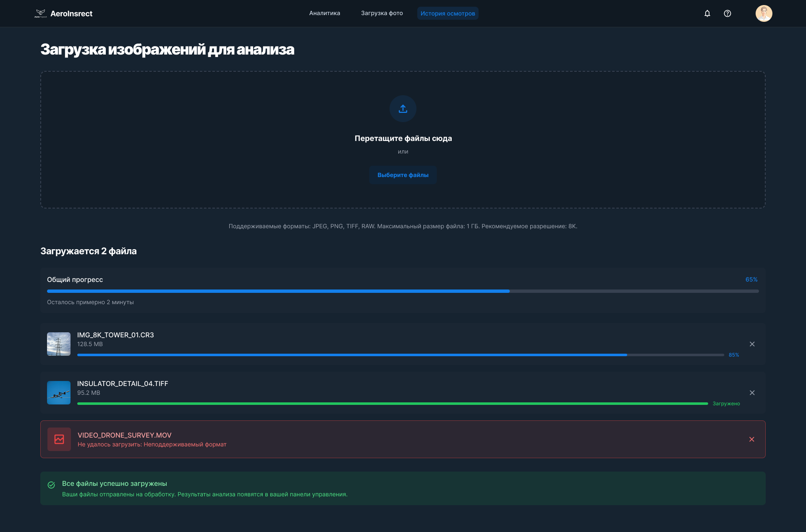806x532 pixels.
Task: Click the green success checkmark icon
Action: pos(51,485)
